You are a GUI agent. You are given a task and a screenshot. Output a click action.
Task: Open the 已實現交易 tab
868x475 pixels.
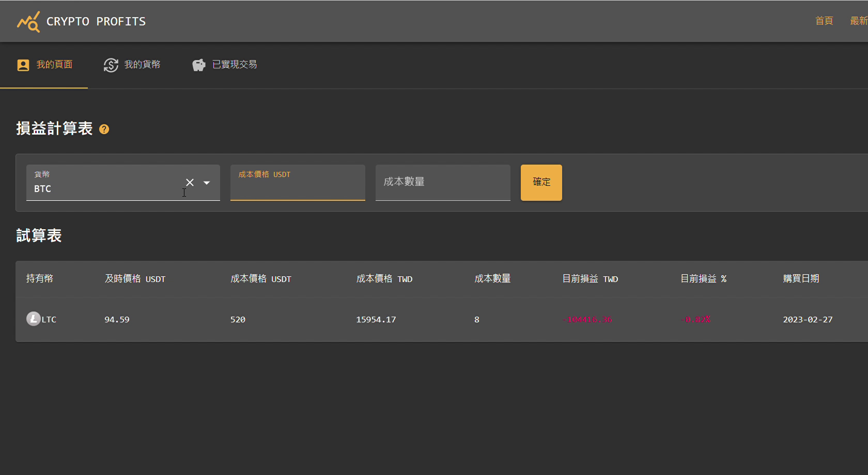click(x=224, y=65)
